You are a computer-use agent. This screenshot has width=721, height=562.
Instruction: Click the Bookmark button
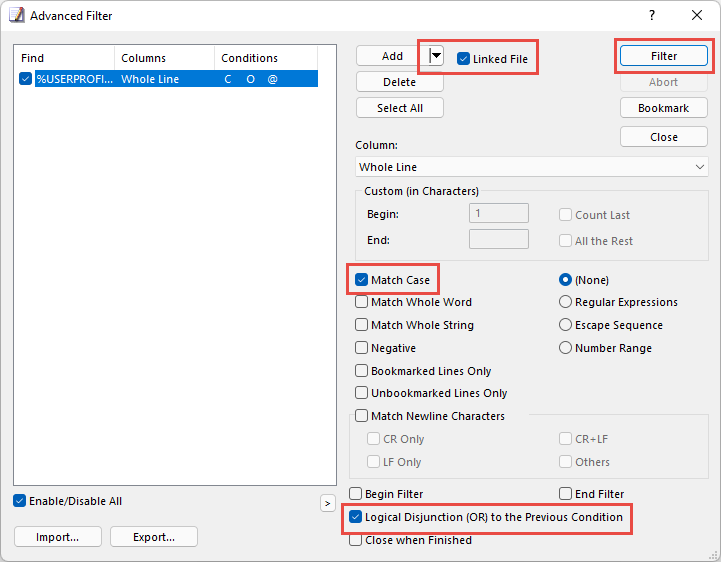[x=664, y=108]
